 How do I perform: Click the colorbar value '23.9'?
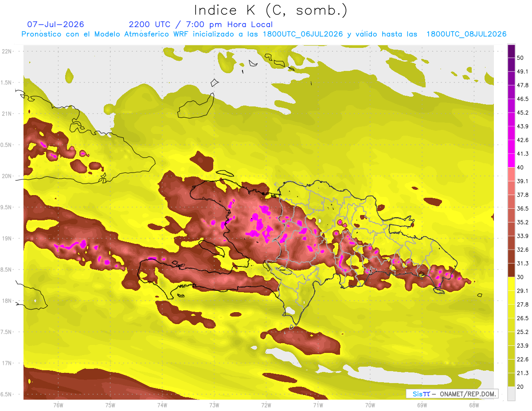pyautogui.click(x=523, y=346)
